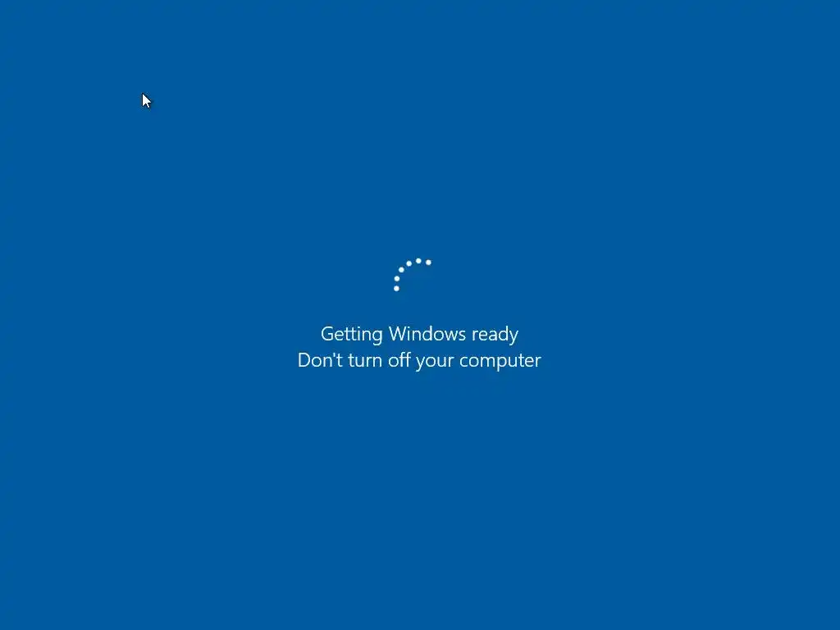Viewport: 840px width, 630px height.
Task: Click the loading spinner dots
Action: point(413,275)
